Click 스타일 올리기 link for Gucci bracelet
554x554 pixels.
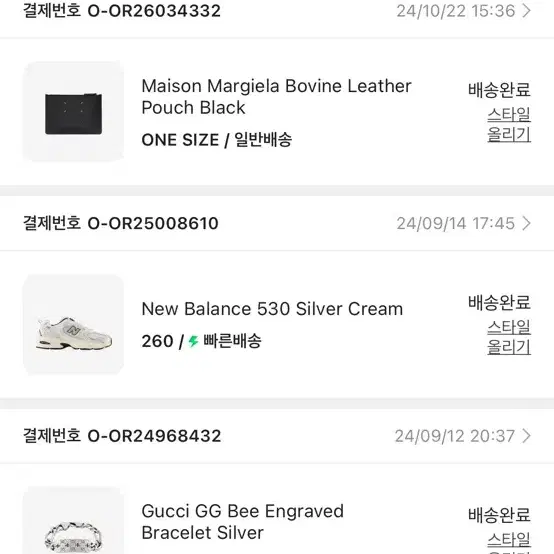click(x=509, y=542)
